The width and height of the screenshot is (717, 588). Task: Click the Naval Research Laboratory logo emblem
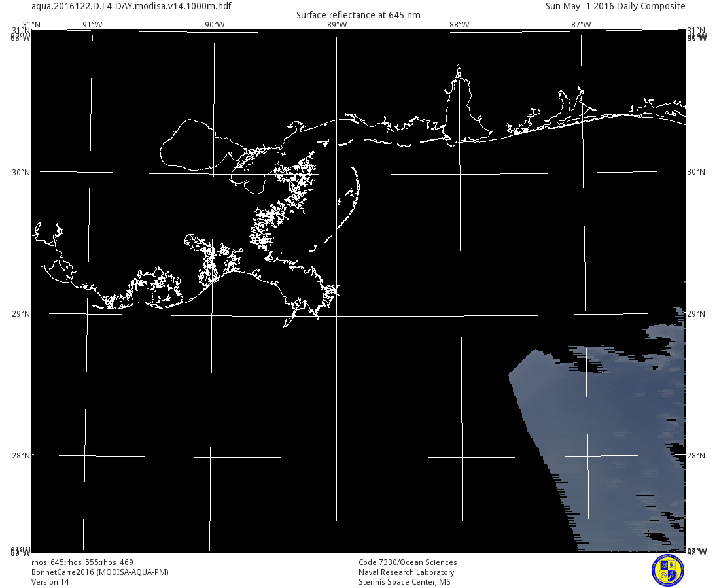point(667,570)
